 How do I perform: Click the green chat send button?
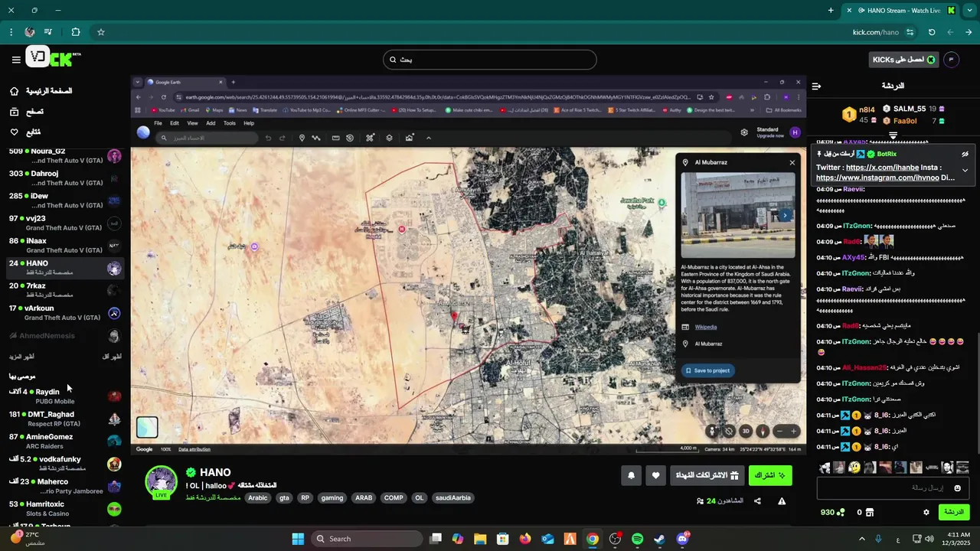pos(954,512)
